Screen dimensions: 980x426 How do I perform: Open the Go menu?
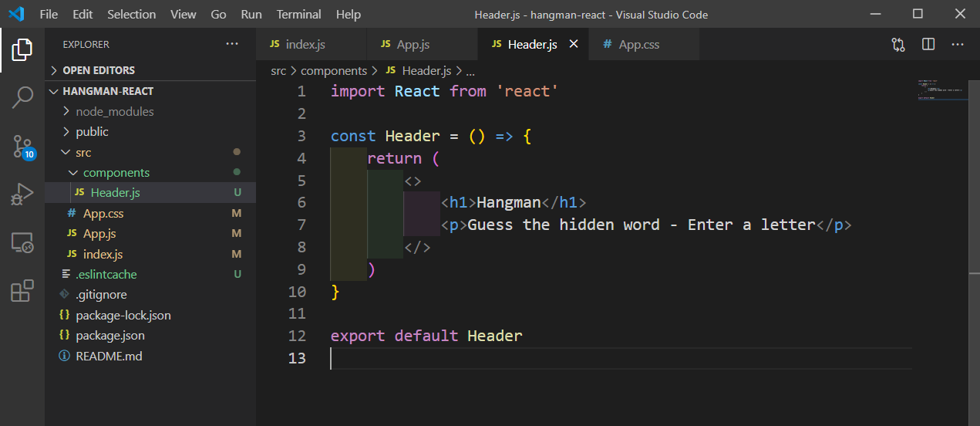[x=219, y=14]
